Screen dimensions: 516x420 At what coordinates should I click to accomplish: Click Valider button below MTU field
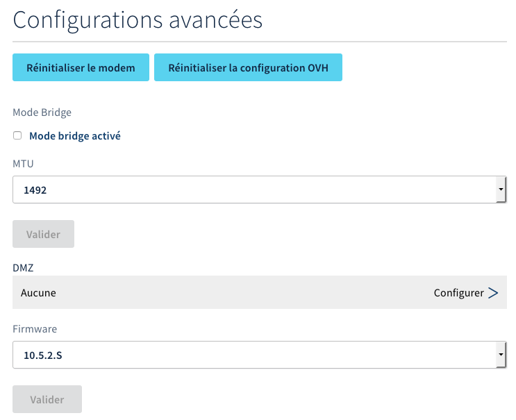click(x=43, y=235)
